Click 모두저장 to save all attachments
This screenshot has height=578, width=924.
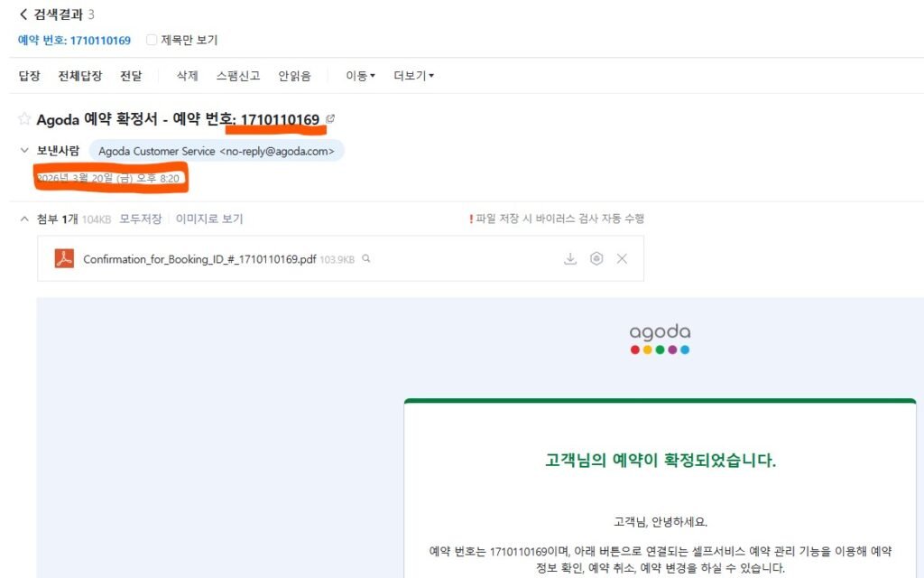tap(140, 219)
